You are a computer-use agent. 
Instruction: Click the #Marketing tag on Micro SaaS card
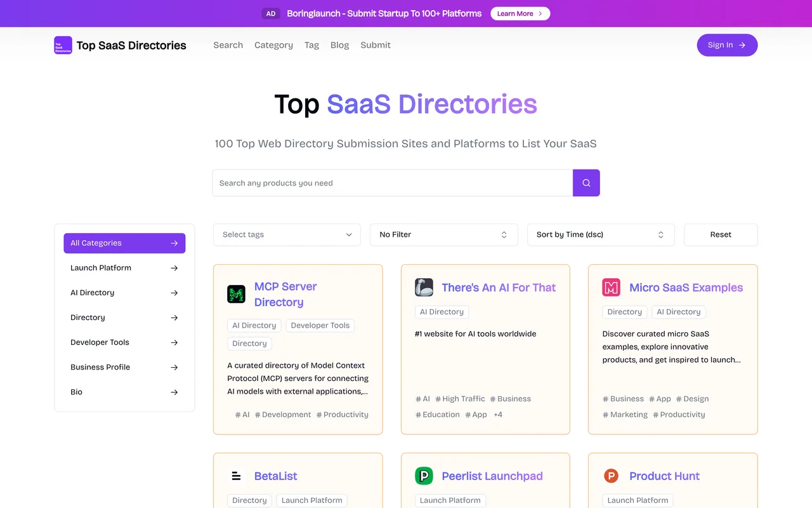click(x=625, y=415)
